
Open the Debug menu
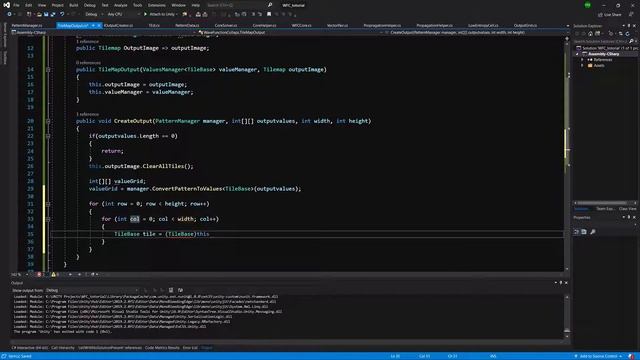click(90, 5)
